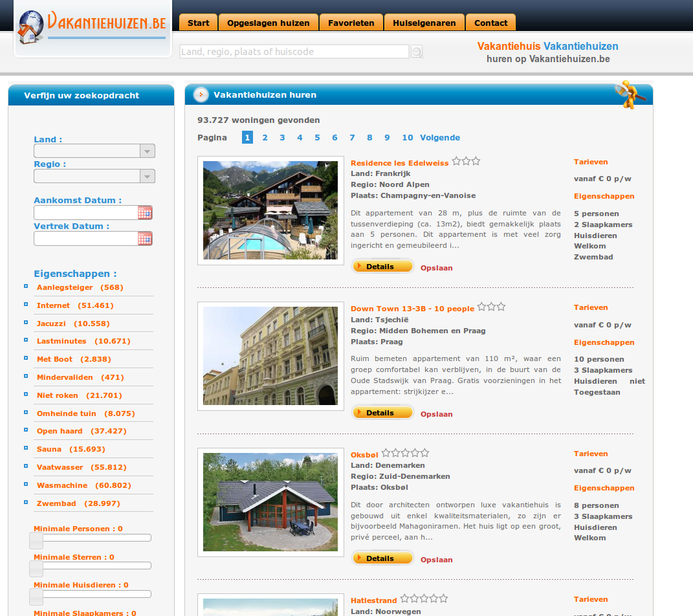Click the Praag building thumbnail
The width and height of the screenshot is (693, 616).
[x=270, y=356]
